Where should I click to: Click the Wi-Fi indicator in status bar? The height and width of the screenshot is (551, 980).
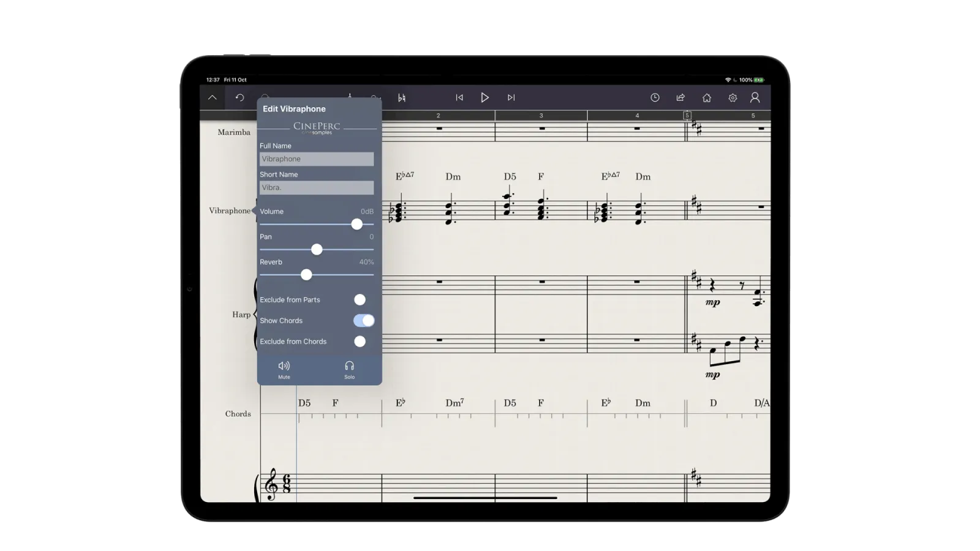[728, 80]
